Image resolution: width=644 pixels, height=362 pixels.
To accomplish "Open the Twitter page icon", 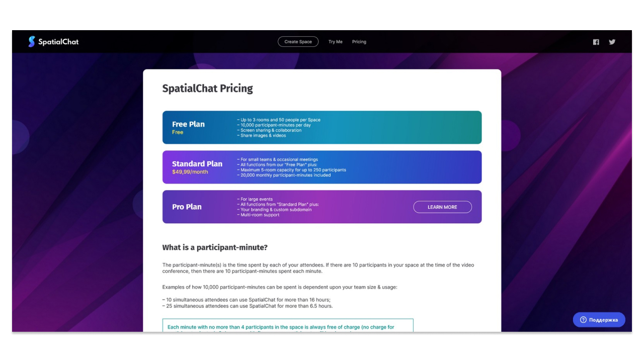I will tap(612, 42).
